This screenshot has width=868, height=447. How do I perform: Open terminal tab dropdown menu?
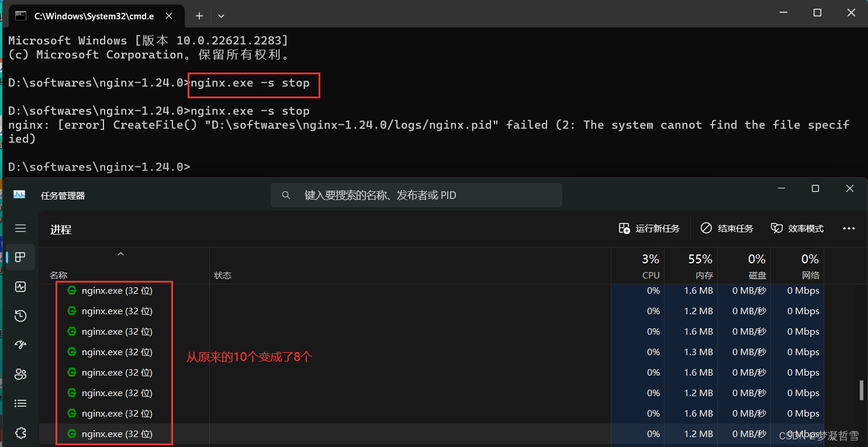point(221,16)
